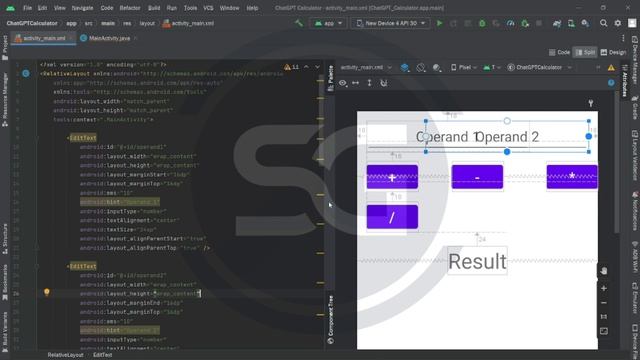The width and height of the screenshot is (640, 360).
Task: Open editor tabs more options menu
Action: click(x=623, y=38)
